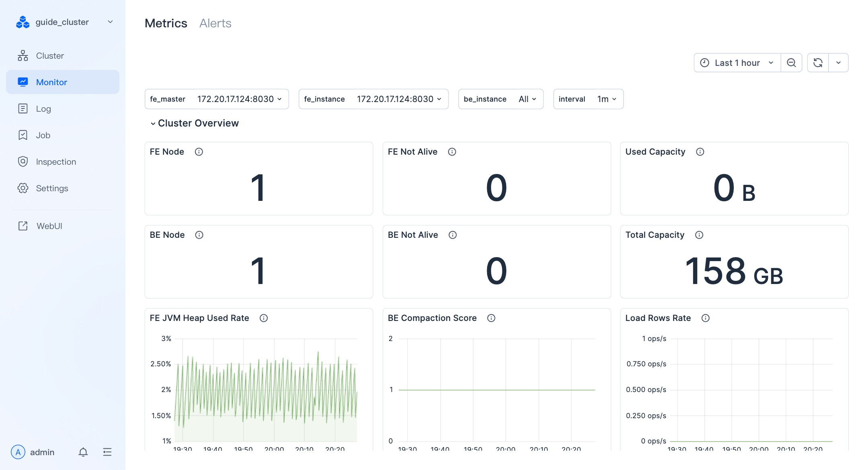Open Settings from the sidebar

point(63,188)
